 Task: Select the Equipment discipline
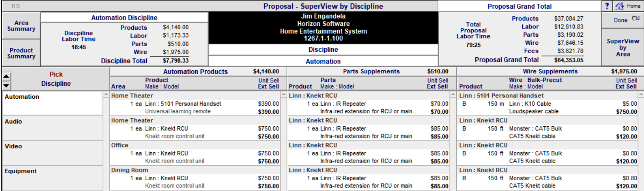click(52, 177)
